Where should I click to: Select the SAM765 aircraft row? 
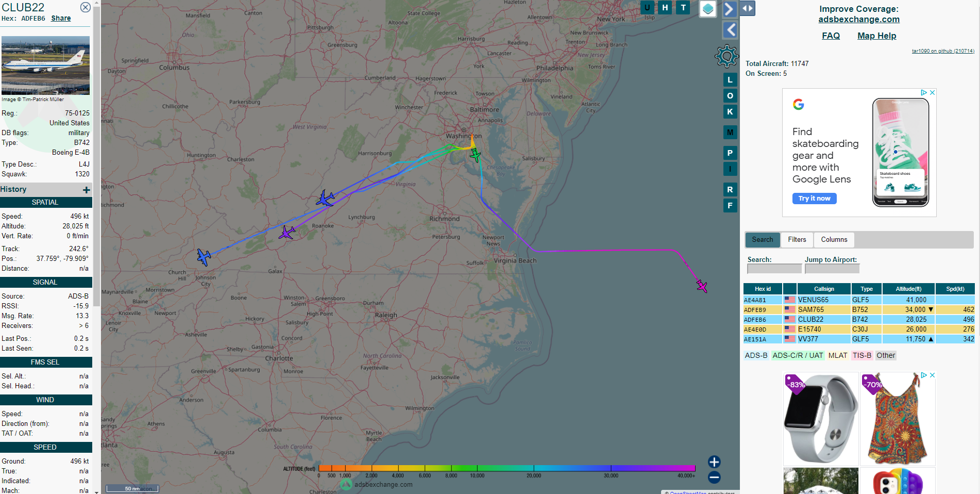pos(859,309)
